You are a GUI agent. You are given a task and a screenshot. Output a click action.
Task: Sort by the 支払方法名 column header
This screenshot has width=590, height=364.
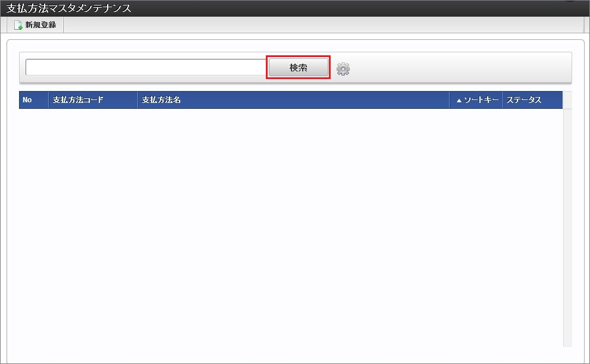point(293,100)
